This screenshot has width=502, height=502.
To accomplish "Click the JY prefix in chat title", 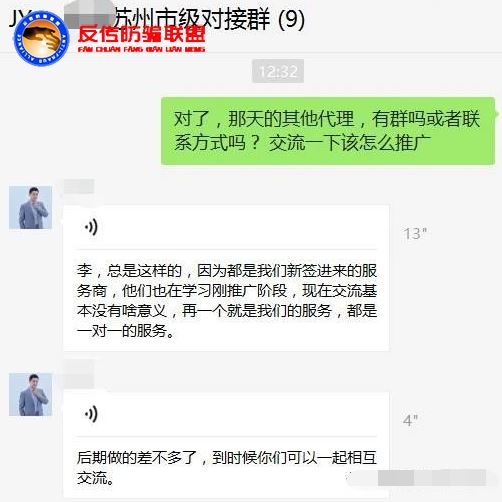I will point(20,17).
